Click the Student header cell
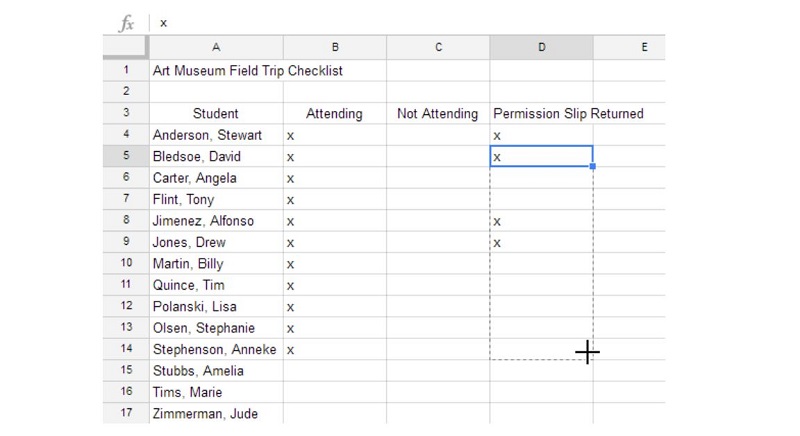This screenshot has height=436, width=800. pos(216,113)
